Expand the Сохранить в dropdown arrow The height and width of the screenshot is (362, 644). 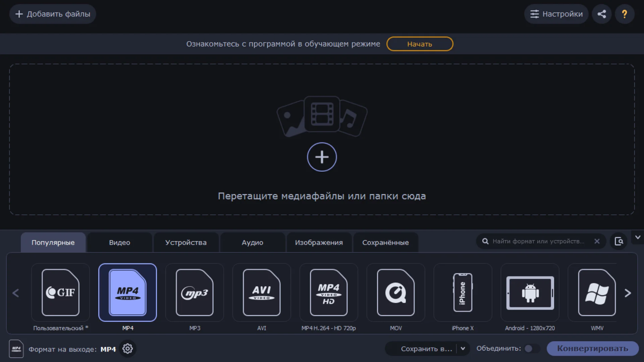click(x=463, y=349)
